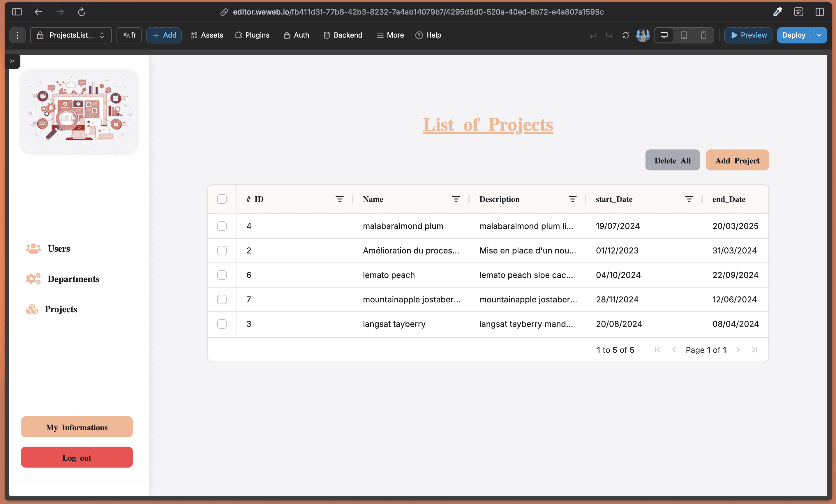This screenshot has height=504, width=836.
Task: Check the row with ID 7
Action: [222, 299]
